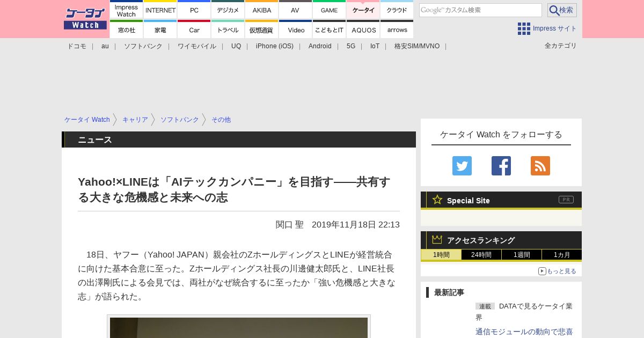This screenshot has height=338, width=644.
Task: Open the 仮想通貨 nav tab
Action: tap(261, 30)
